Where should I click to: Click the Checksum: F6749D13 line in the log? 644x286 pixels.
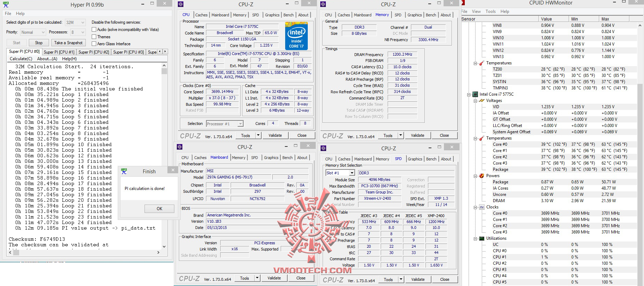37,239
